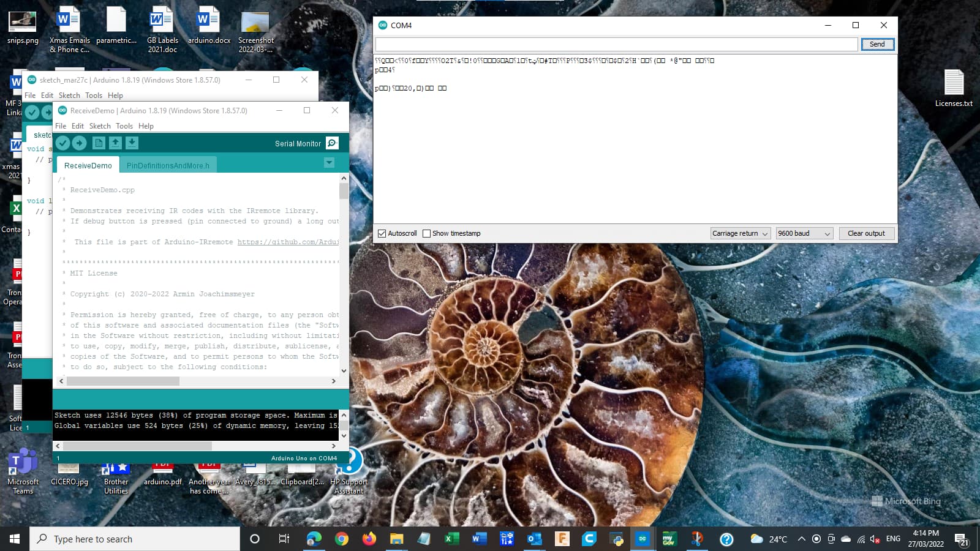
Task: Create a new sketch with New icon
Action: coord(99,143)
